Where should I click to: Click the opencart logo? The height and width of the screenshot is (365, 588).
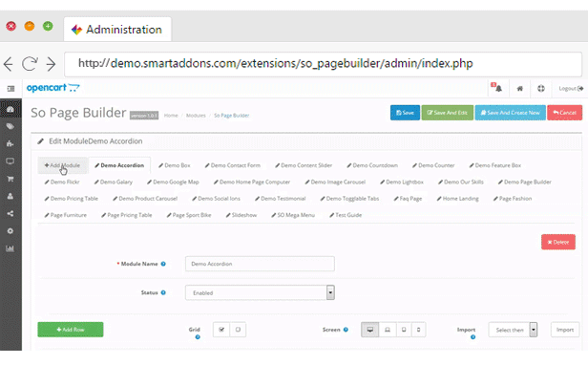pos(52,88)
